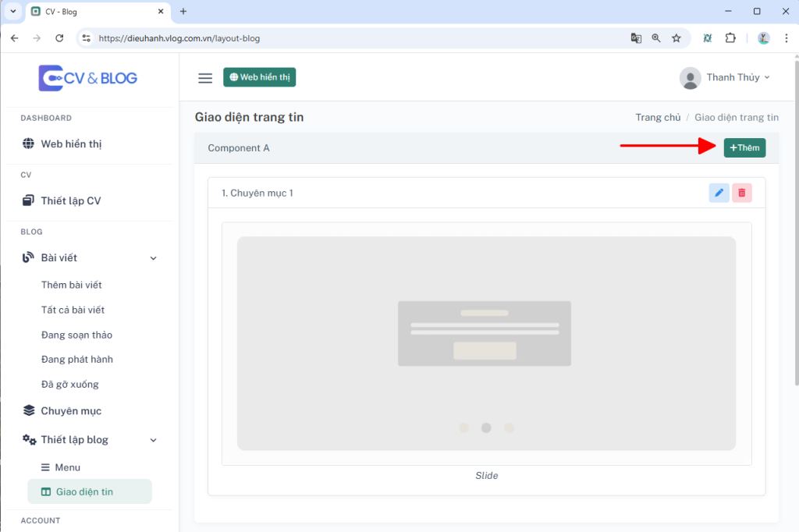Delete Chuyên mục 1 with the trash icon
Screen dimensions: 799x532
pos(741,193)
